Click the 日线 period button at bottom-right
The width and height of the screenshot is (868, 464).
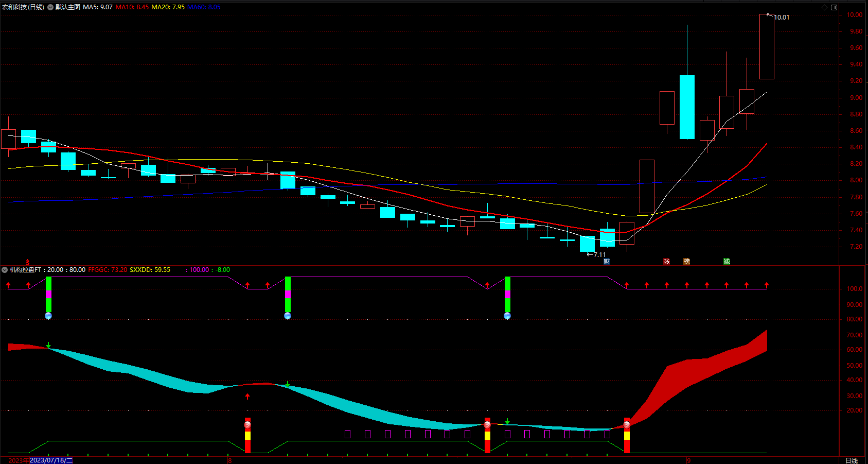click(x=852, y=460)
